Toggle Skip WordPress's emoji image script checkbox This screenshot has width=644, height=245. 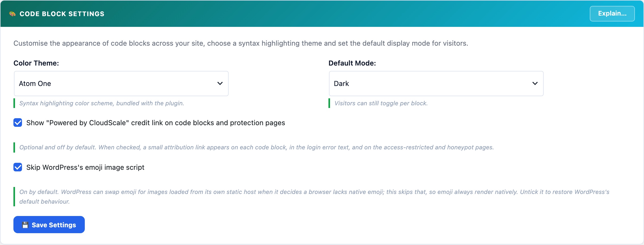tap(18, 167)
